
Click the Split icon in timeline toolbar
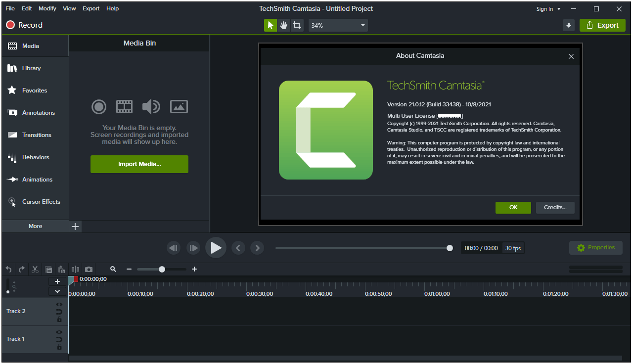pos(75,270)
